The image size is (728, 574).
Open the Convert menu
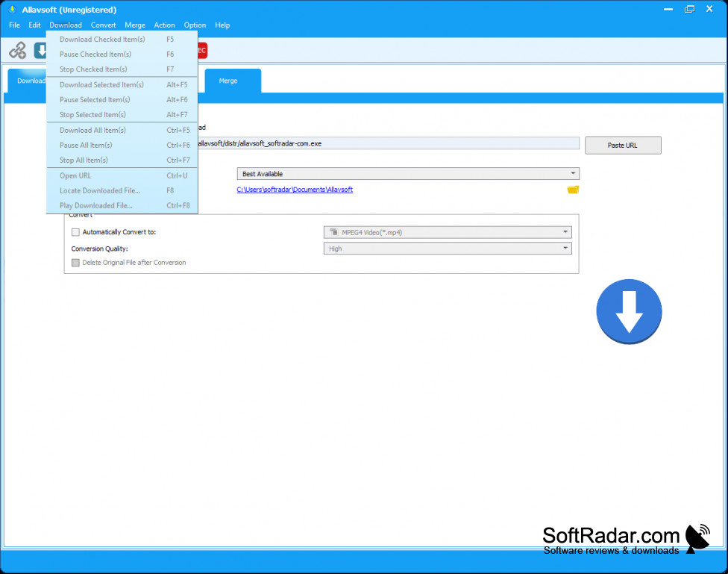(x=103, y=25)
